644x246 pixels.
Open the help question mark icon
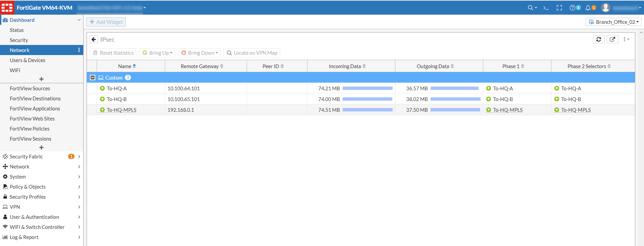573,8
